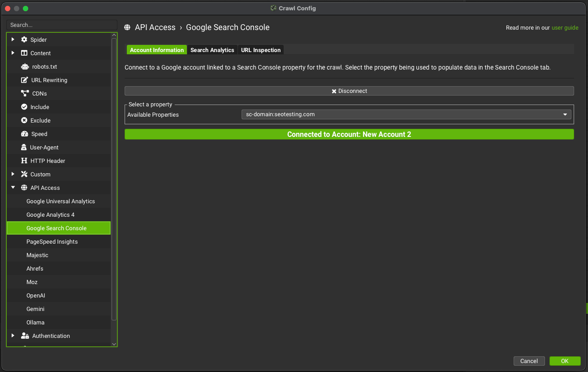Click the globe icon beside API Access heading
The height and width of the screenshot is (372, 588).
tap(127, 27)
